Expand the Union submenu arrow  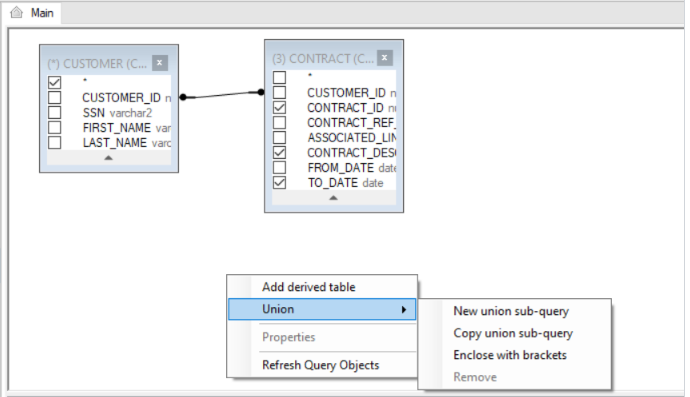click(404, 309)
